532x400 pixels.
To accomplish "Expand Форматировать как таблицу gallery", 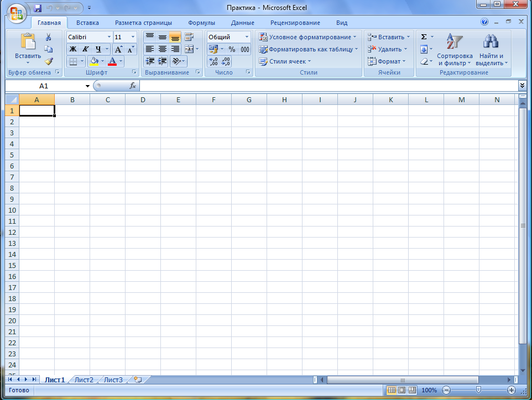I will click(309, 49).
